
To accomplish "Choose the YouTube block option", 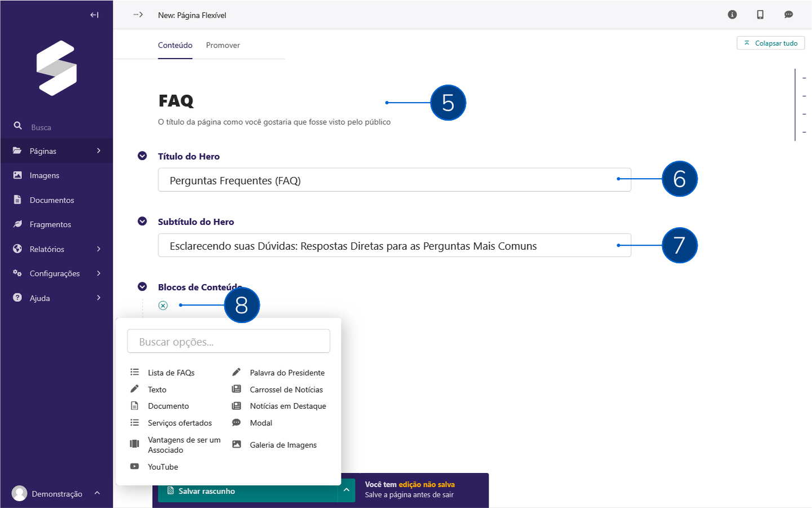I will [x=163, y=467].
